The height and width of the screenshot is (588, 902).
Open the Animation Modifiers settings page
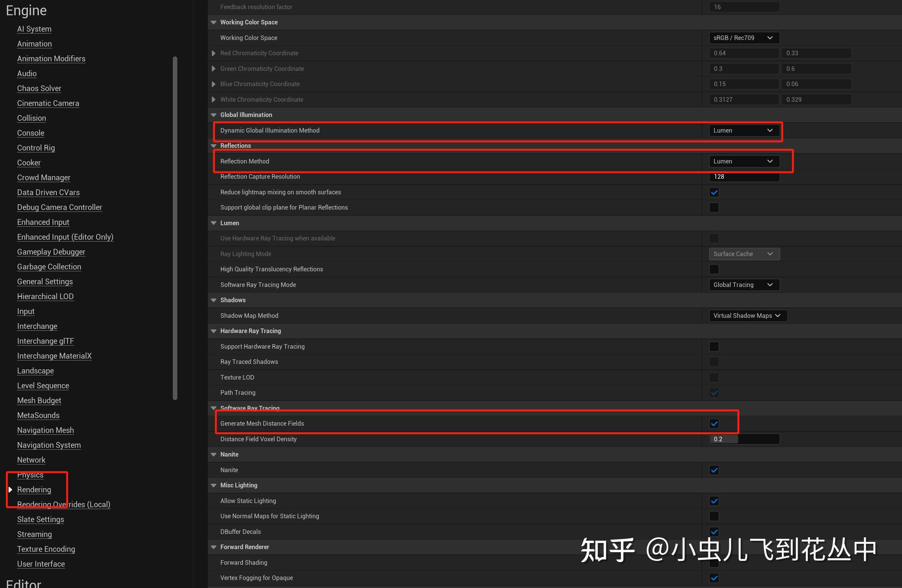(51, 59)
